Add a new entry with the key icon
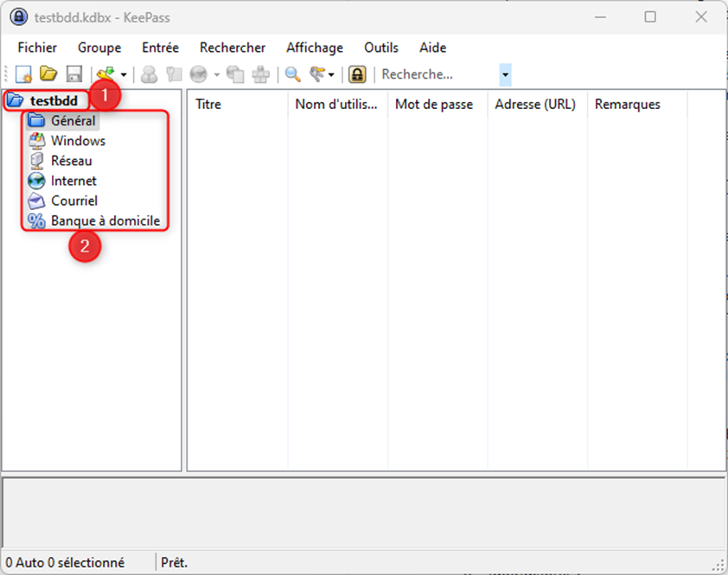 (x=104, y=74)
